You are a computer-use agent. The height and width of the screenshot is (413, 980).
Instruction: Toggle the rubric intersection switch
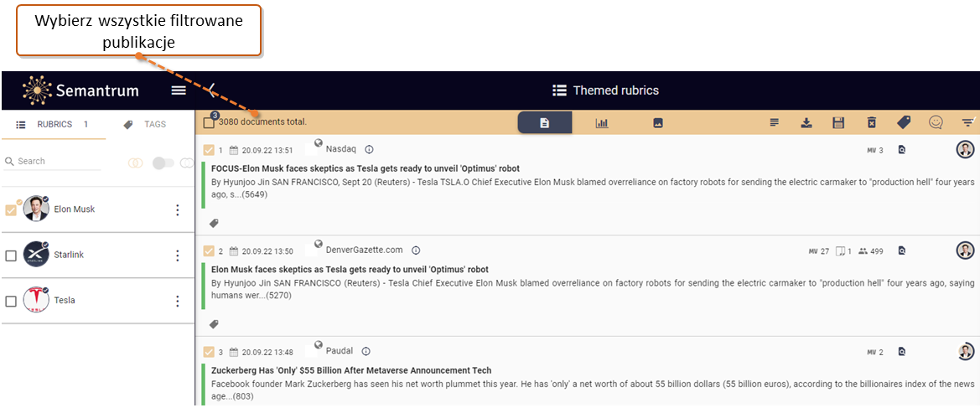click(163, 163)
